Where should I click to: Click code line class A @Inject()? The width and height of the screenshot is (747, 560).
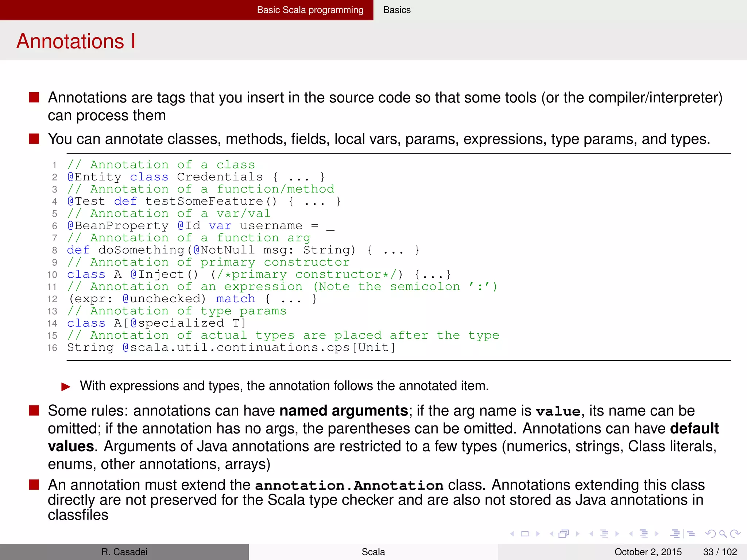259,275
